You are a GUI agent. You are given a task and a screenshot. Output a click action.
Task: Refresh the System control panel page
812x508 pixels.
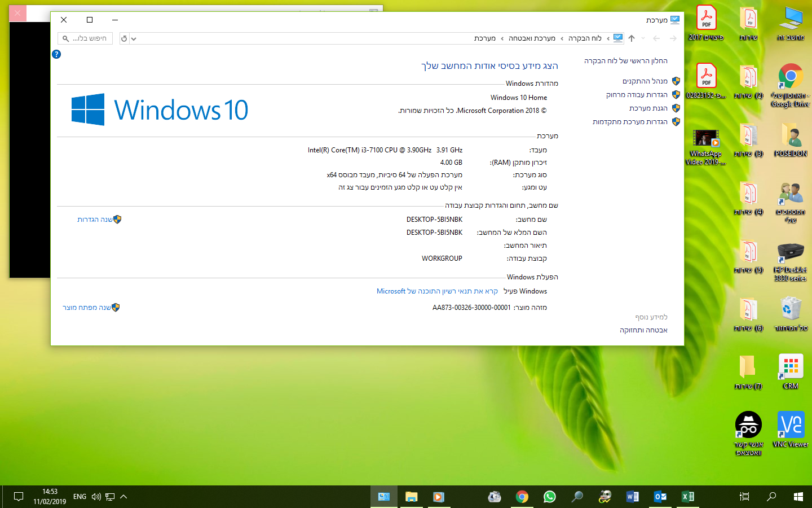tap(124, 38)
